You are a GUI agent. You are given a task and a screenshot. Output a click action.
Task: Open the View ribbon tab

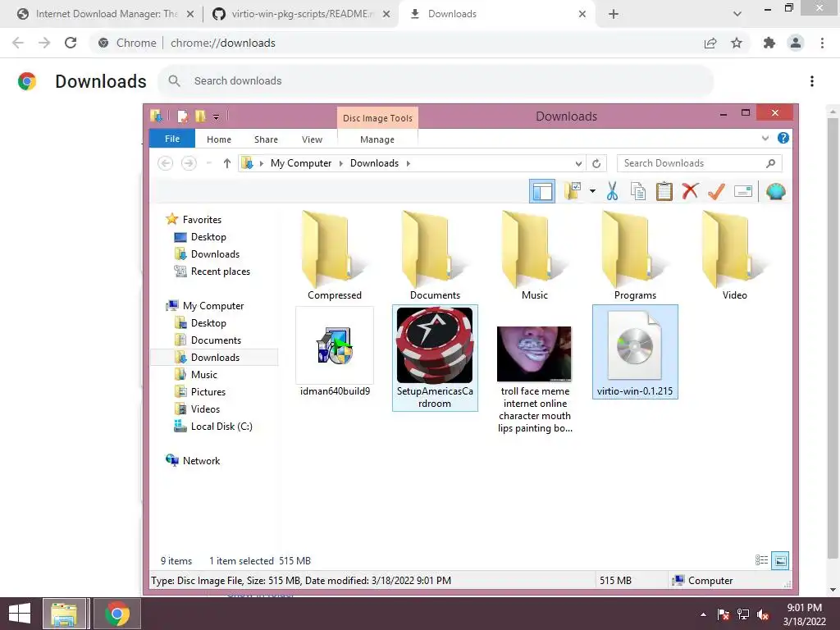coord(312,139)
